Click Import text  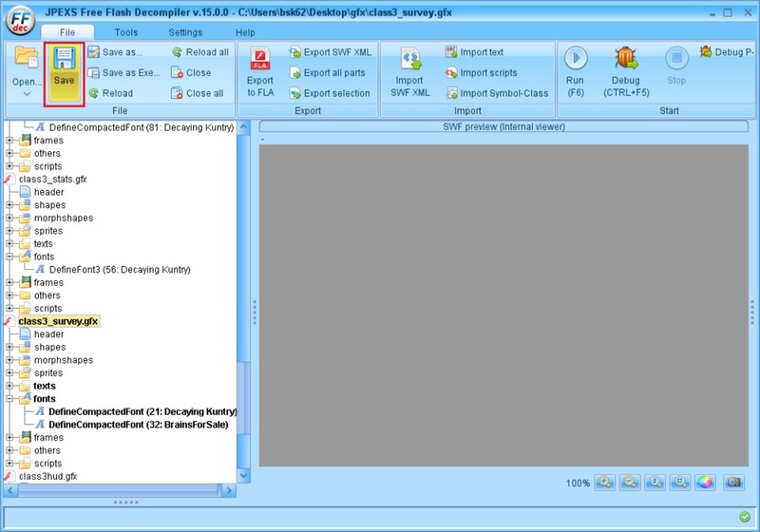click(x=474, y=52)
